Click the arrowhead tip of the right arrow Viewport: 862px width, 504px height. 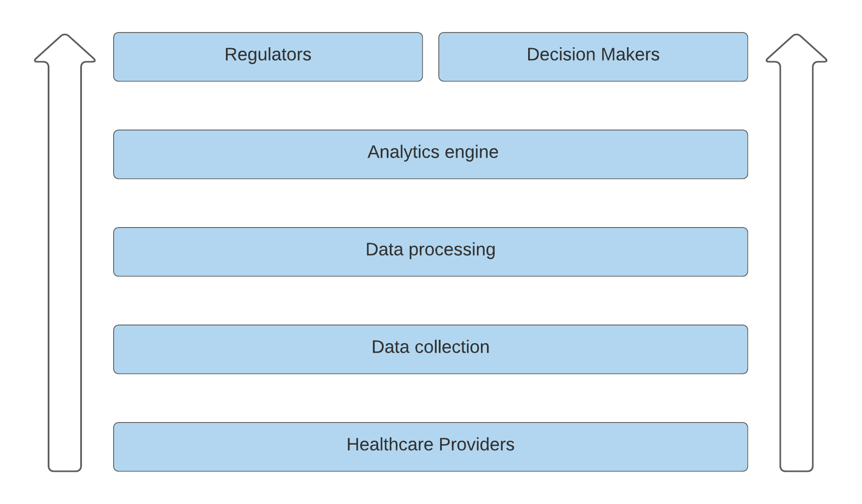point(797,36)
